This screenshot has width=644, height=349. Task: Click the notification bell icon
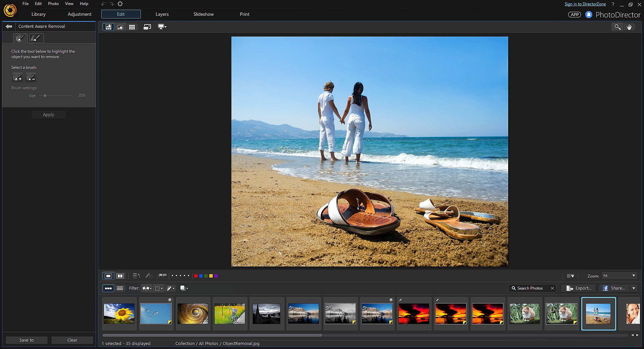(589, 15)
